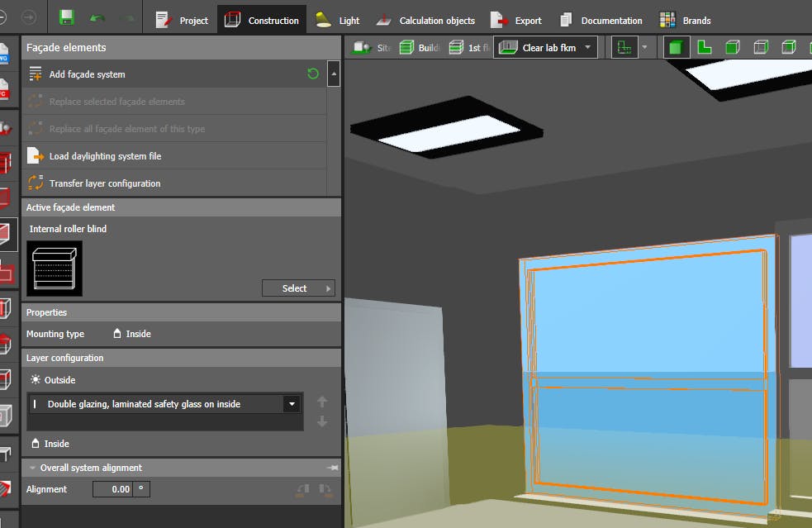Open the Light tab
The image size is (812, 528).
coord(338,20)
